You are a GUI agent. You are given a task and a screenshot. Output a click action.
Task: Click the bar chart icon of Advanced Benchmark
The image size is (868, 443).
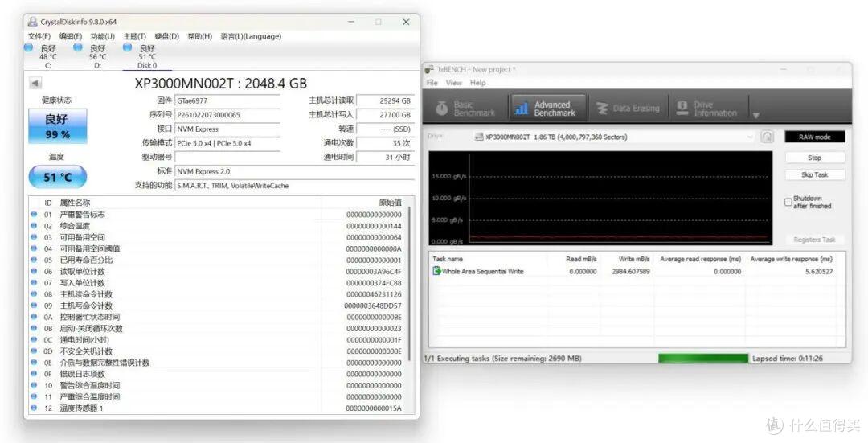[x=521, y=109]
